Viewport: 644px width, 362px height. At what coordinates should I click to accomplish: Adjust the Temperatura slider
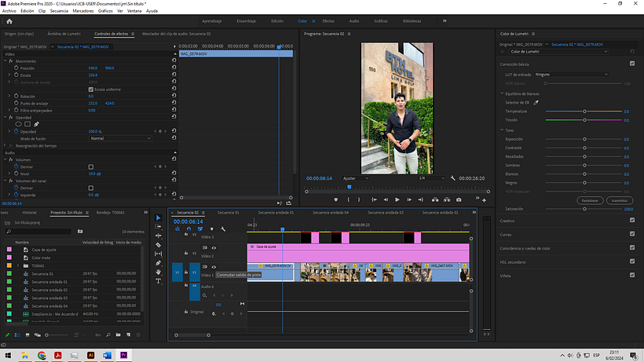click(584, 112)
